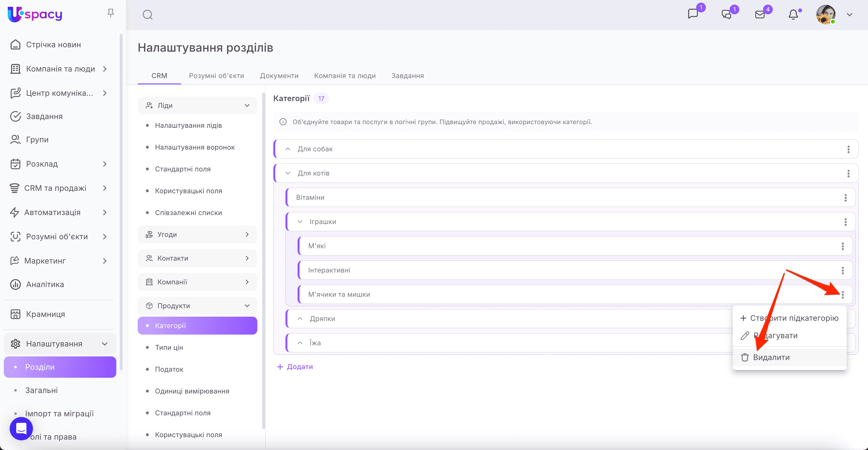Expand the Дряпки subcategory

300,319
